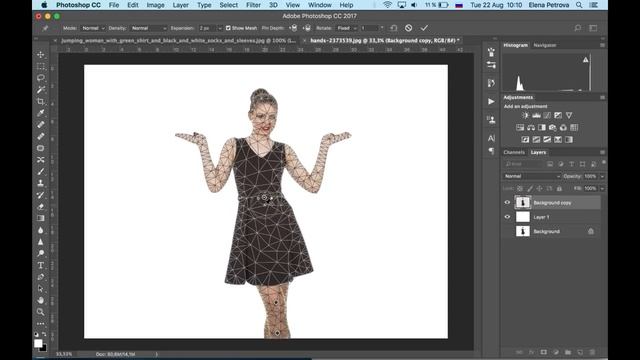The height and width of the screenshot is (360, 640).
Task: Add a Color Balance adjustment
Action: point(531,128)
